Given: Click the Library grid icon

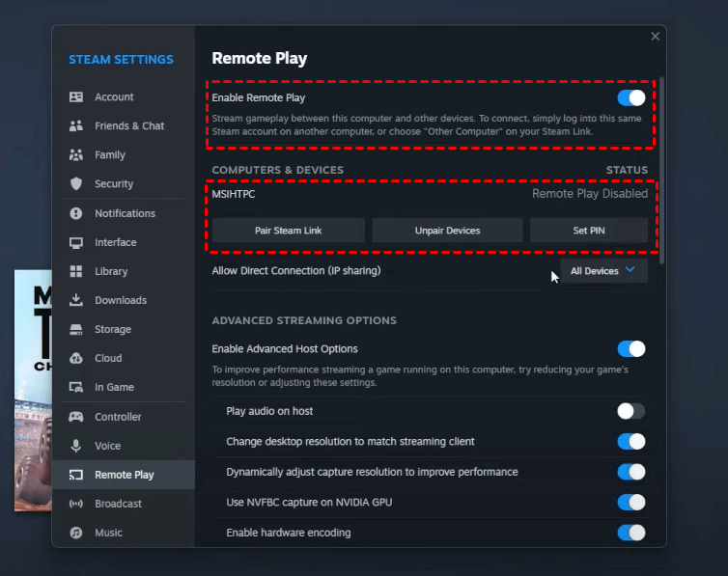Looking at the screenshot, I should tap(76, 271).
